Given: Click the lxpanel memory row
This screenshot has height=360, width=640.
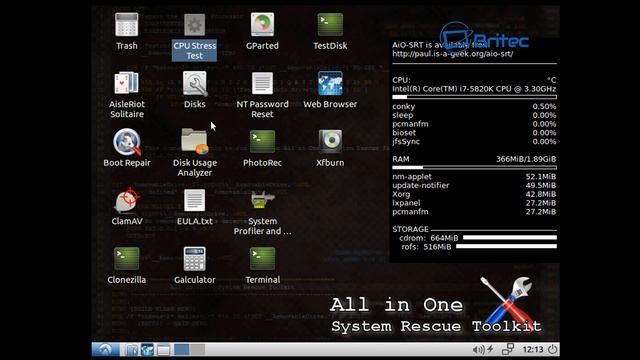Looking at the screenshot, I should [x=474, y=203].
